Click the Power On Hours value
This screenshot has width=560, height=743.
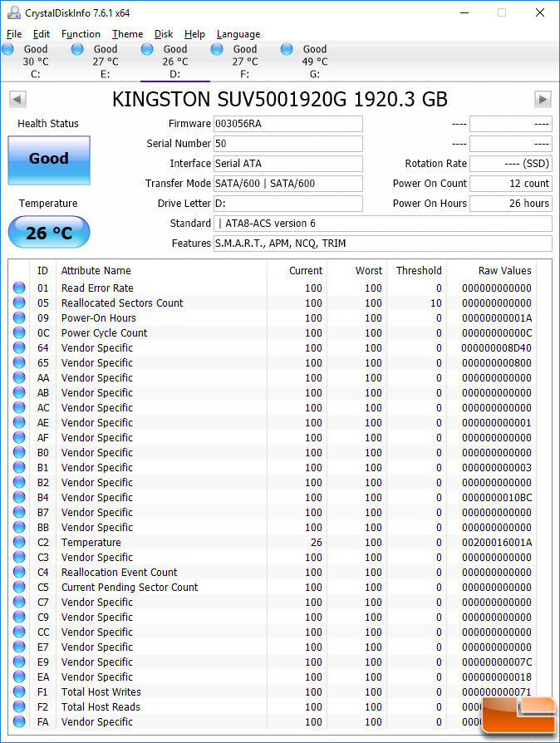(x=511, y=204)
